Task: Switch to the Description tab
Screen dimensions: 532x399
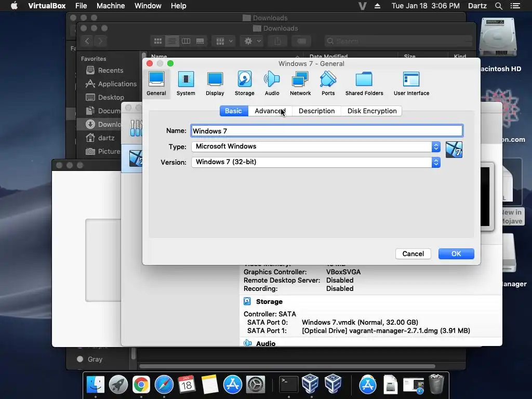Action: click(316, 111)
